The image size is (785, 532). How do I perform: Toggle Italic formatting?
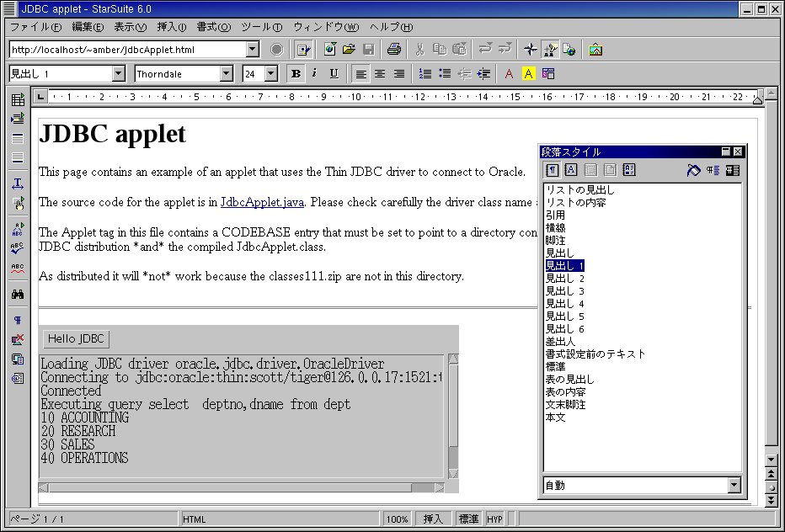314,74
